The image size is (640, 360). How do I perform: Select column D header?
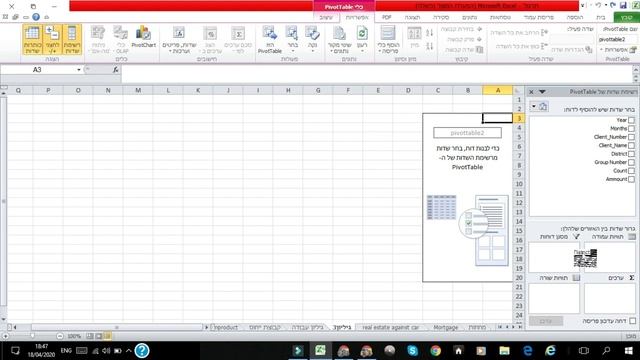pyautogui.click(x=408, y=90)
